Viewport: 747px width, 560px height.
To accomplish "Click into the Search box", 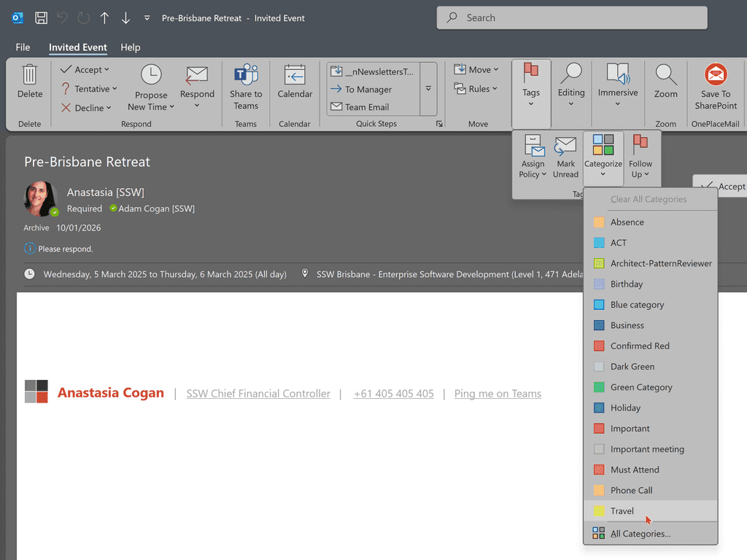I will tap(572, 17).
